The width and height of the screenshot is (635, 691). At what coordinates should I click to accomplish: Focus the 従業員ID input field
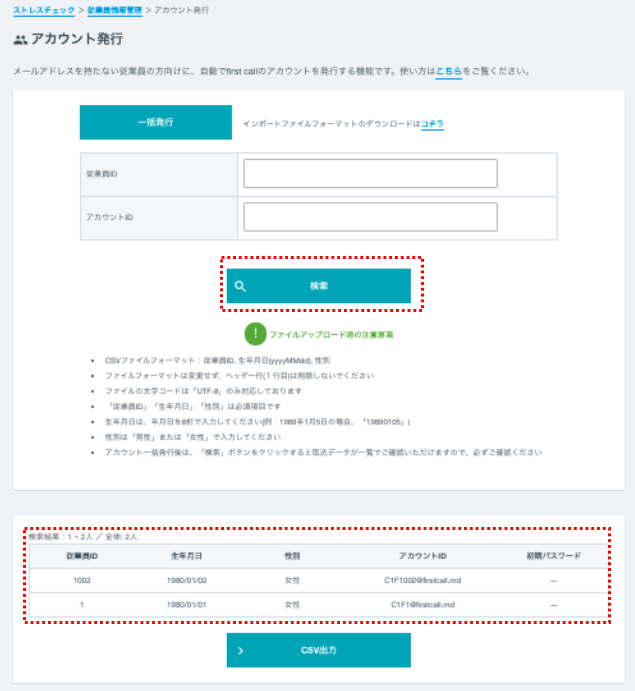point(371,174)
